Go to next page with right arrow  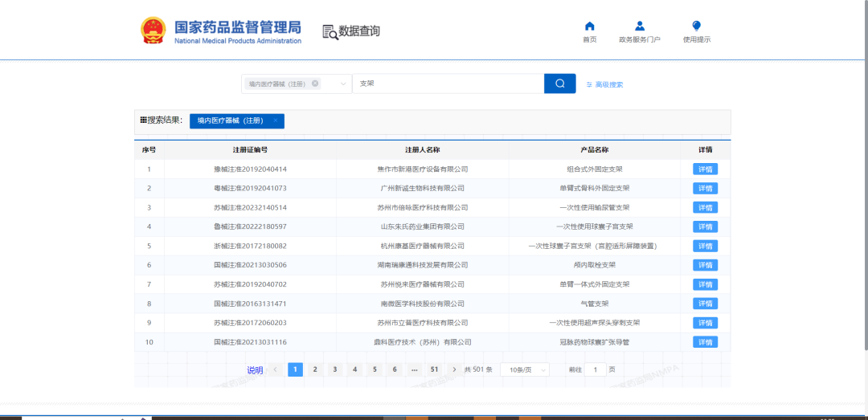point(454,369)
